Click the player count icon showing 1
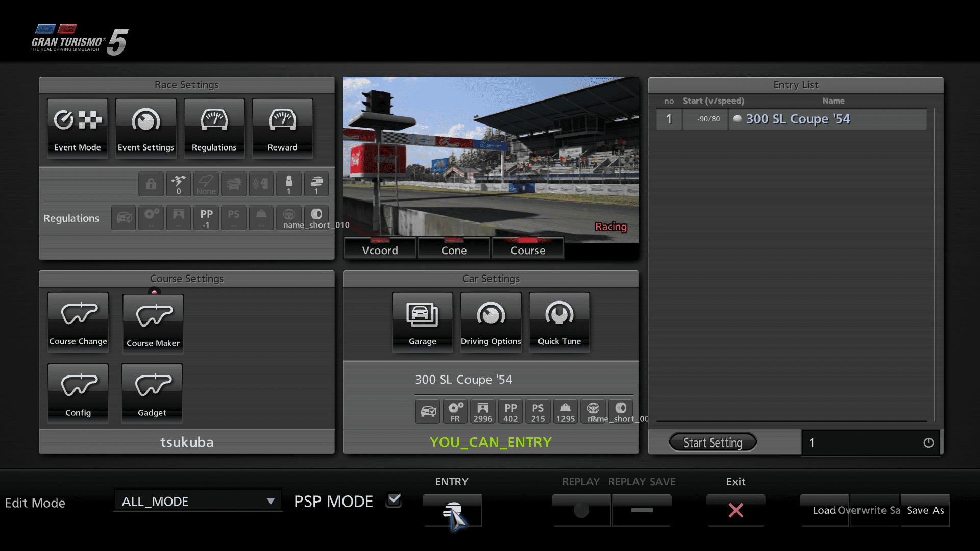The image size is (980, 551). coord(289,184)
